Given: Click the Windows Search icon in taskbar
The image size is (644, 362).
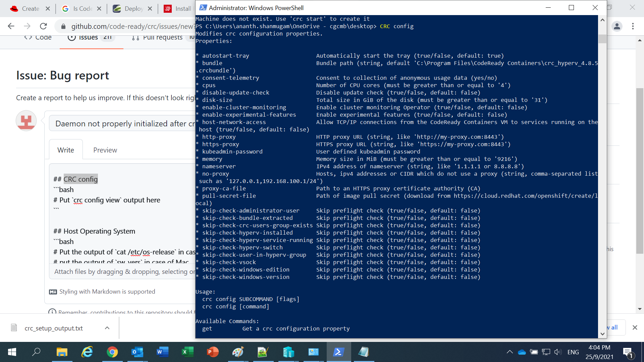Looking at the screenshot, I should 37,352.
